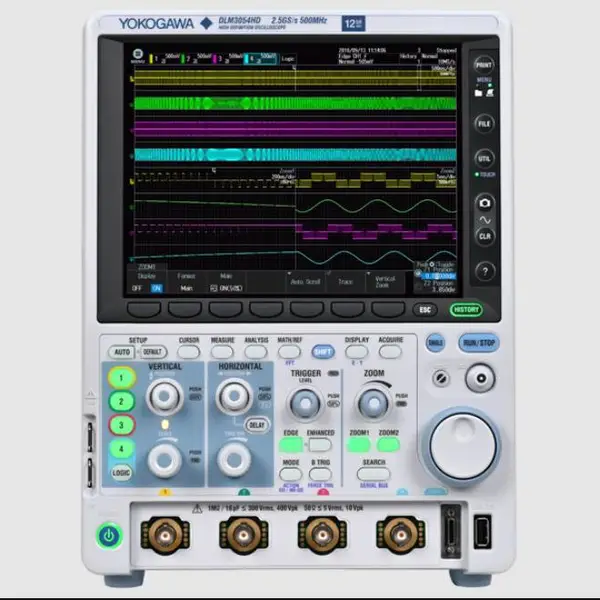Tap the folder icon under MENU

478,93
